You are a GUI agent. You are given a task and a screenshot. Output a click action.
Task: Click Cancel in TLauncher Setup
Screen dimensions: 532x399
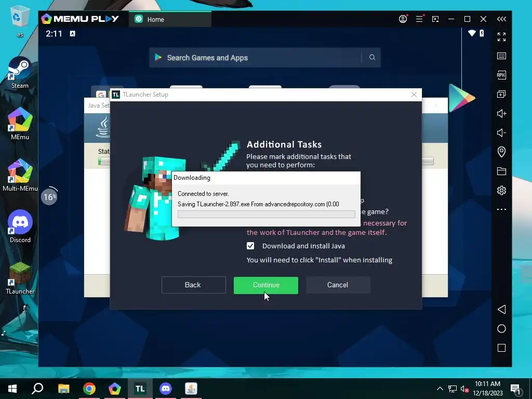338,285
